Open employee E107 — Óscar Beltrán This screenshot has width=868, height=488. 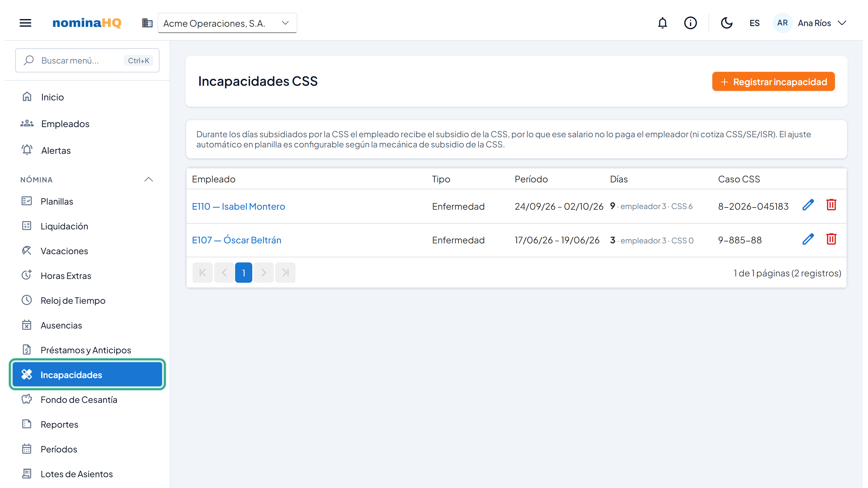point(237,240)
